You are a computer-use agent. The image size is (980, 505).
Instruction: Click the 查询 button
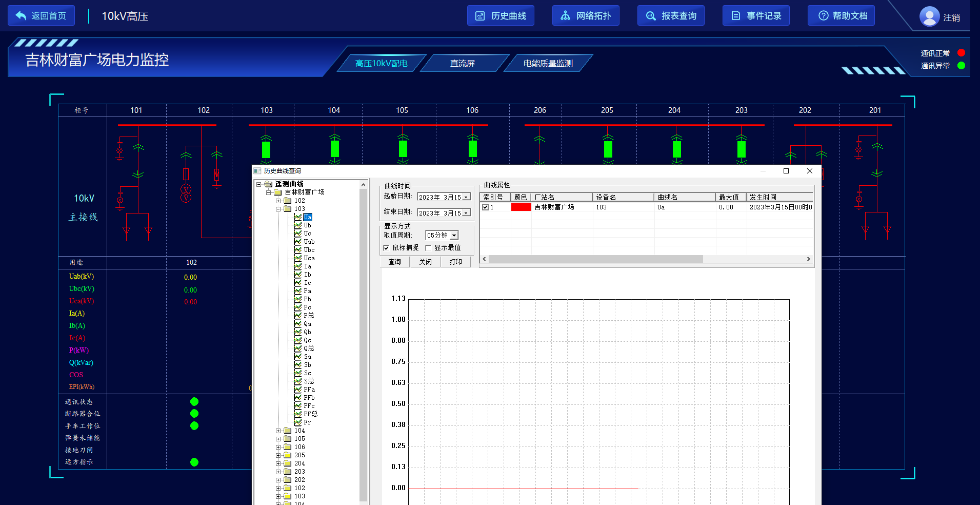click(394, 262)
